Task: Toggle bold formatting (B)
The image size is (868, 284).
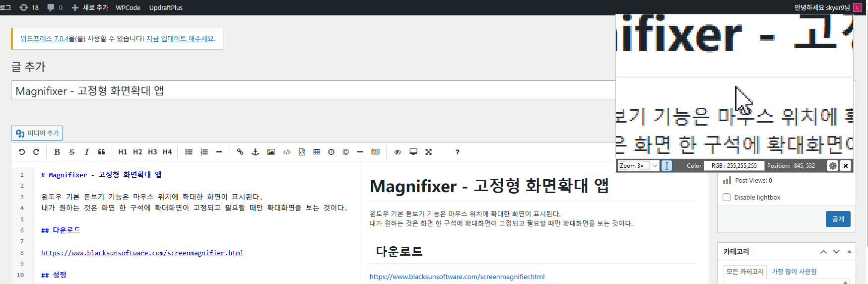Action: 57,152
